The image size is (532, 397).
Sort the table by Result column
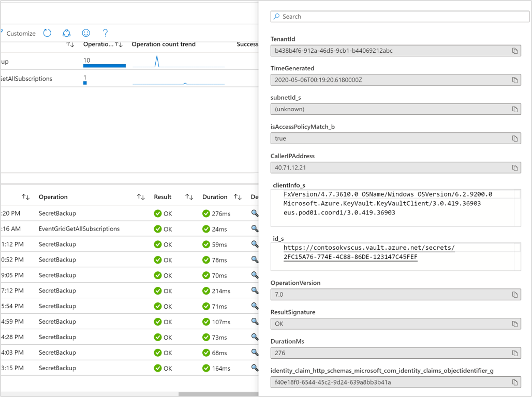pyautogui.click(x=189, y=197)
